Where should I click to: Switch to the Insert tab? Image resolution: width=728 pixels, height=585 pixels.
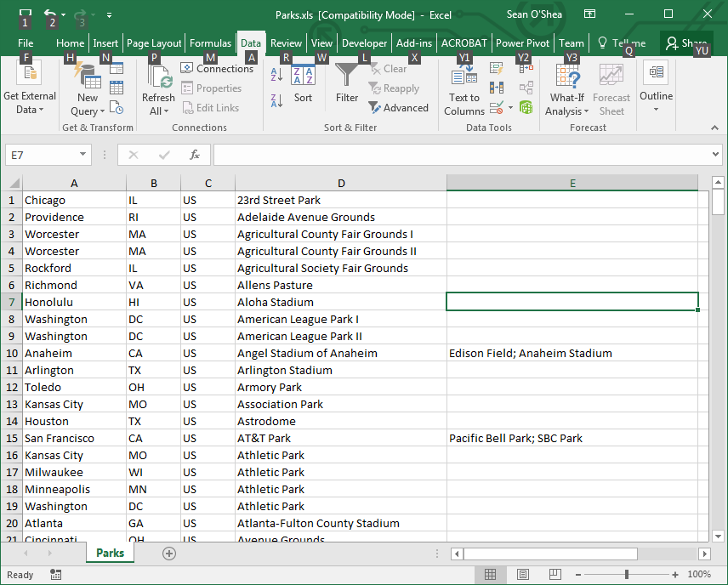(105, 43)
